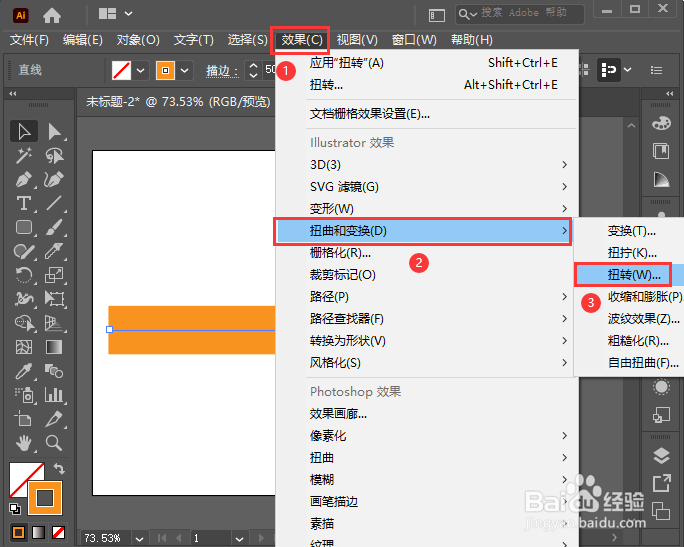Open the 对象(O) menu

point(138,40)
